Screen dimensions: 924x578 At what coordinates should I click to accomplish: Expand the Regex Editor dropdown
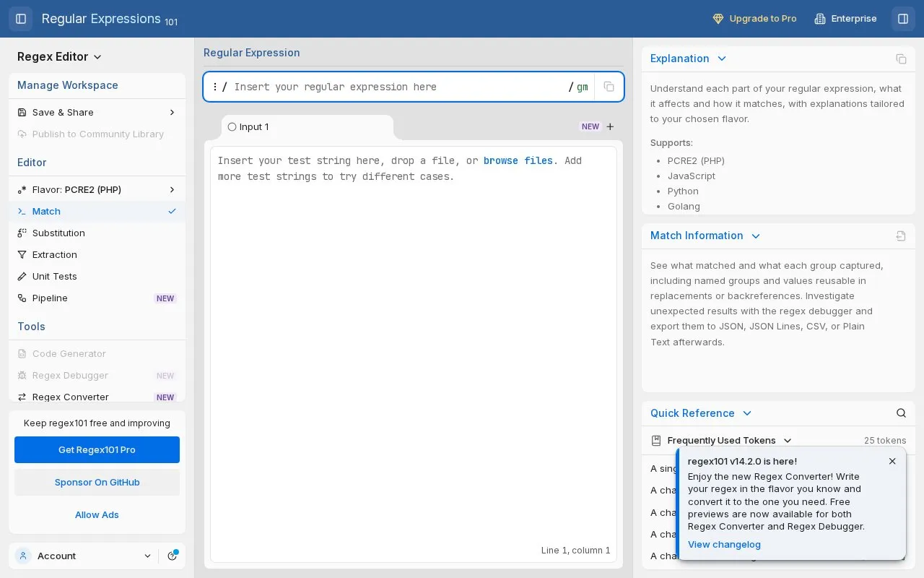click(x=60, y=56)
